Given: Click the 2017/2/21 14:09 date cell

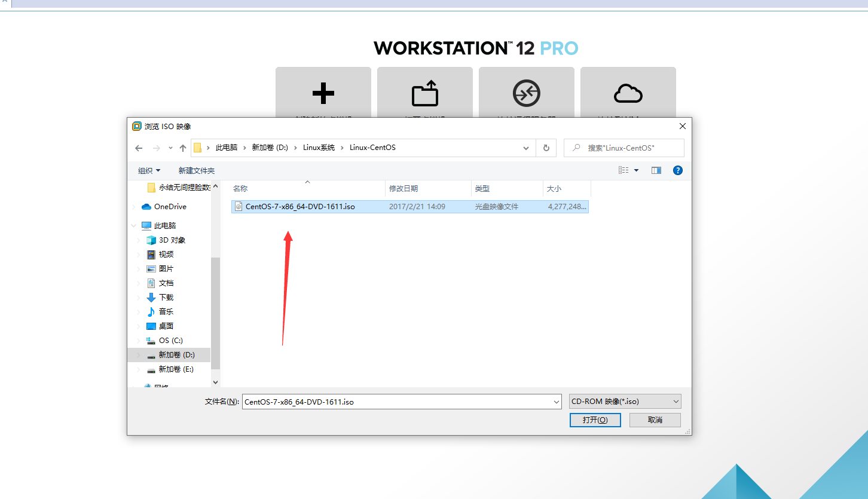Looking at the screenshot, I should (x=417, y=207).
